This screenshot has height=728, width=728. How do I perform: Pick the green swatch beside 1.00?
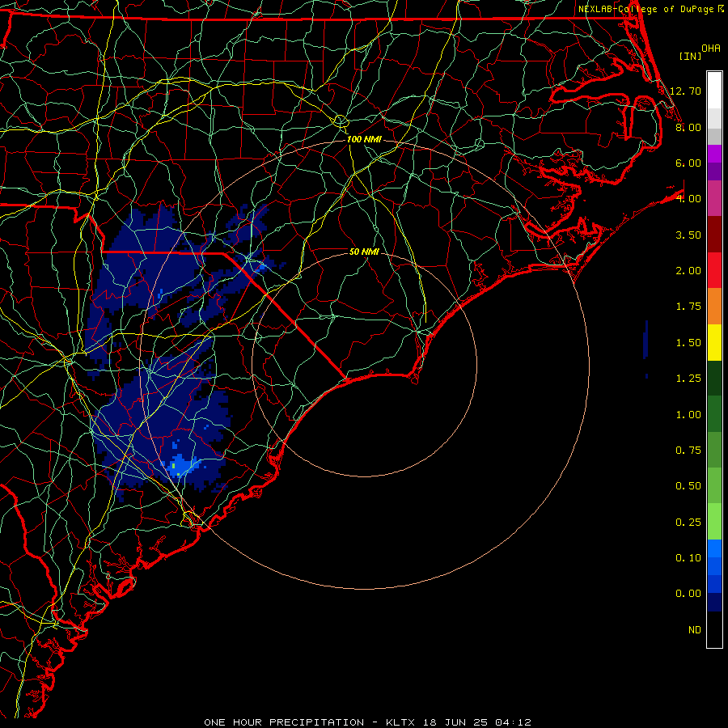pyautogui.click(x=714, y=414)
